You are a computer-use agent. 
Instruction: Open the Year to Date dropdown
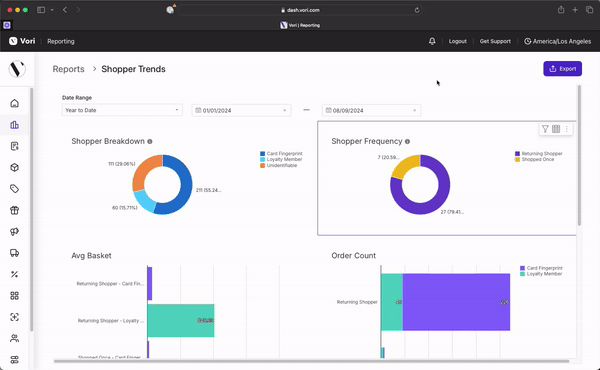coord(122,110)
